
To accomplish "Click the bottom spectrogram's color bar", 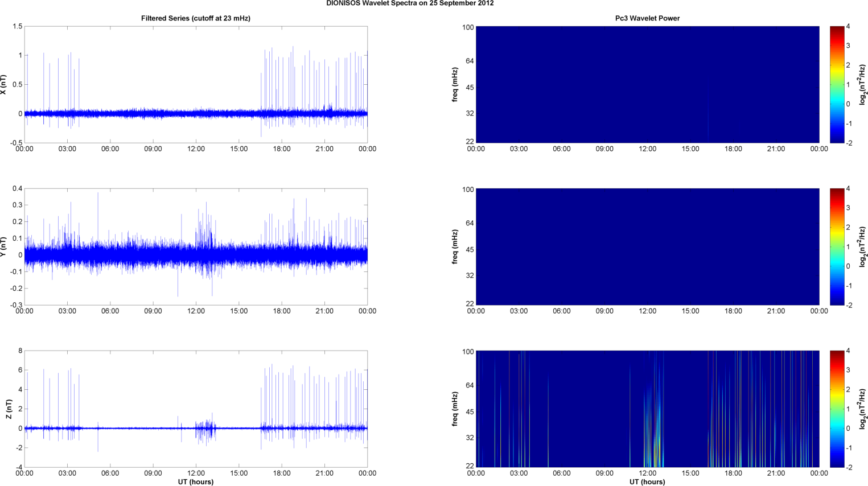I will (x=837, y=409).
